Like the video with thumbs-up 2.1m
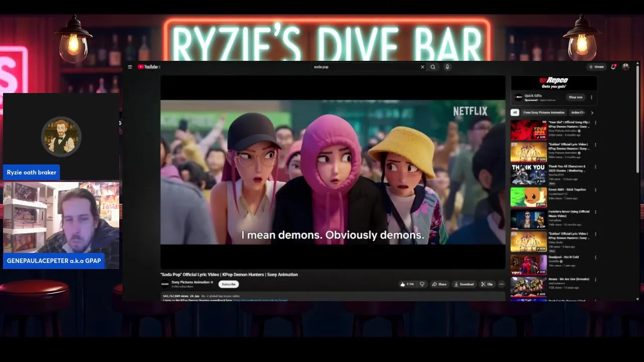The height and width of the screenshot is (362, 644). click(x=407, y=284)
